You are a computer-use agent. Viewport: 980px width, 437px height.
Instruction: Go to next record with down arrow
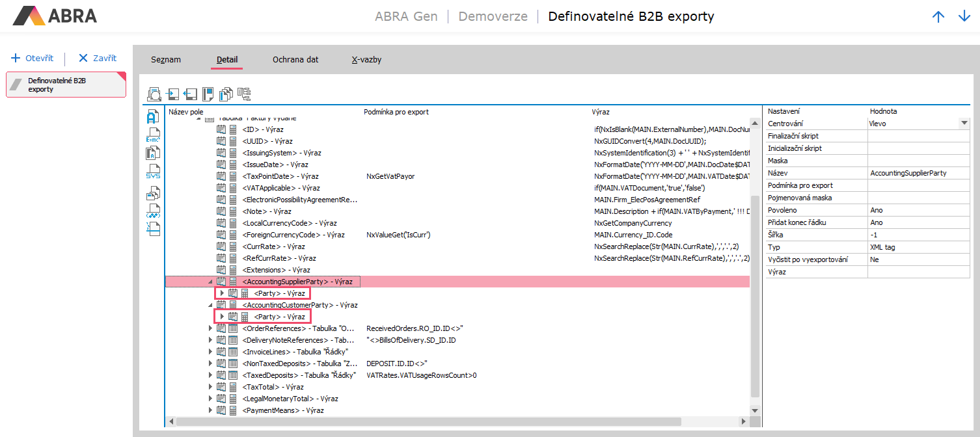tap(964, 16)
